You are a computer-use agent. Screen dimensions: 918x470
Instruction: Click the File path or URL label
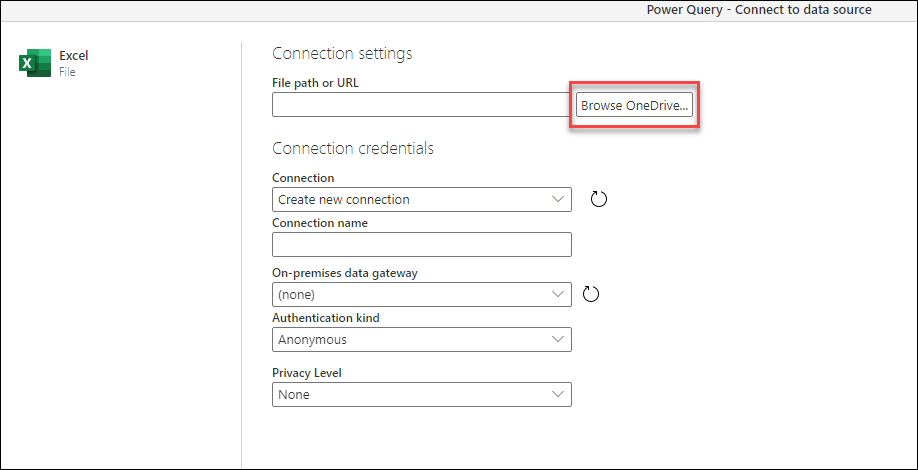316,83
